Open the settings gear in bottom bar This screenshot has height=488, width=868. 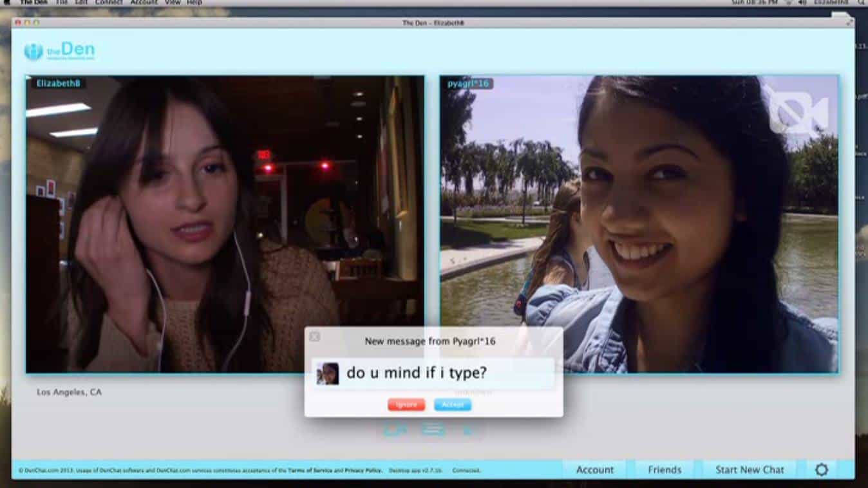(x=821, y=469)
